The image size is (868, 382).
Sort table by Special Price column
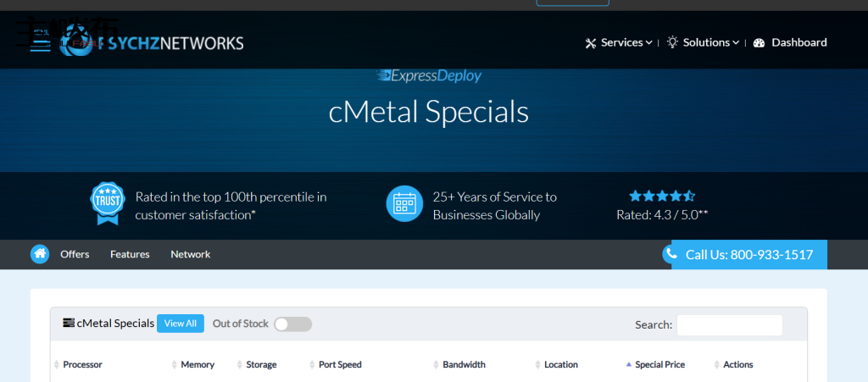[x=659, y=364]
